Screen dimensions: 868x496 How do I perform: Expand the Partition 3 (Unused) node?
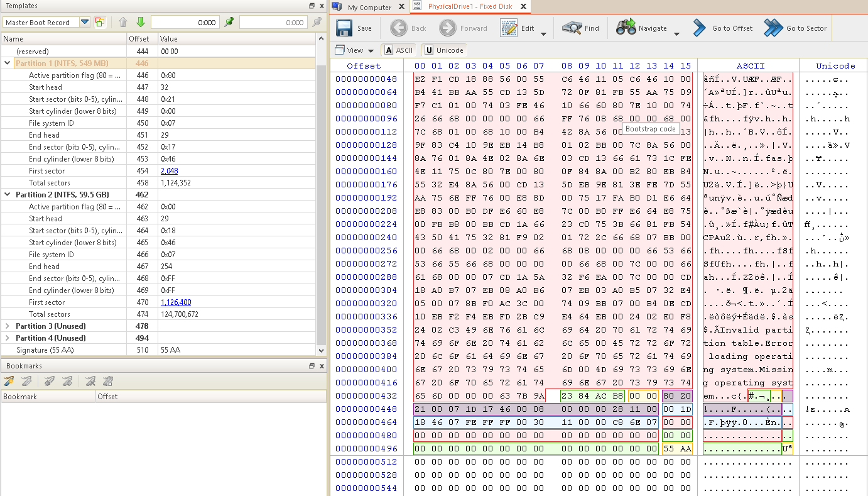pyautogui.click(x=8, y=326)
